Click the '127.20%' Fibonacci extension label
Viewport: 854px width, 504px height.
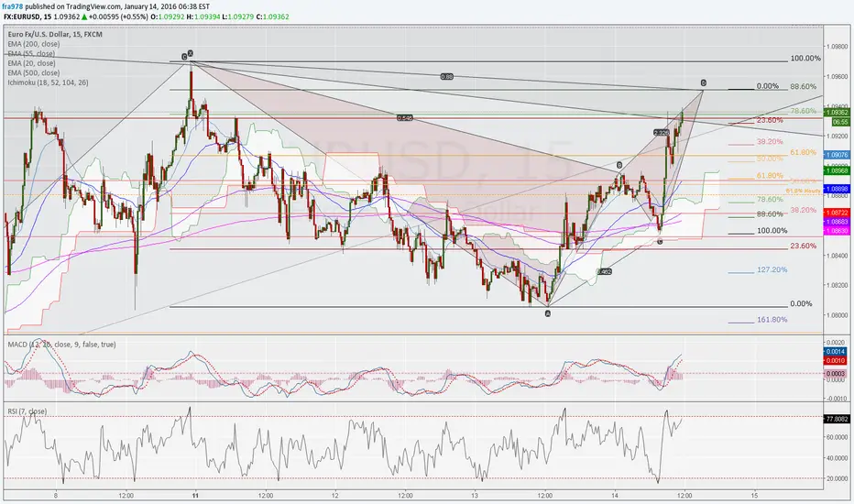(x=772, y=269)
